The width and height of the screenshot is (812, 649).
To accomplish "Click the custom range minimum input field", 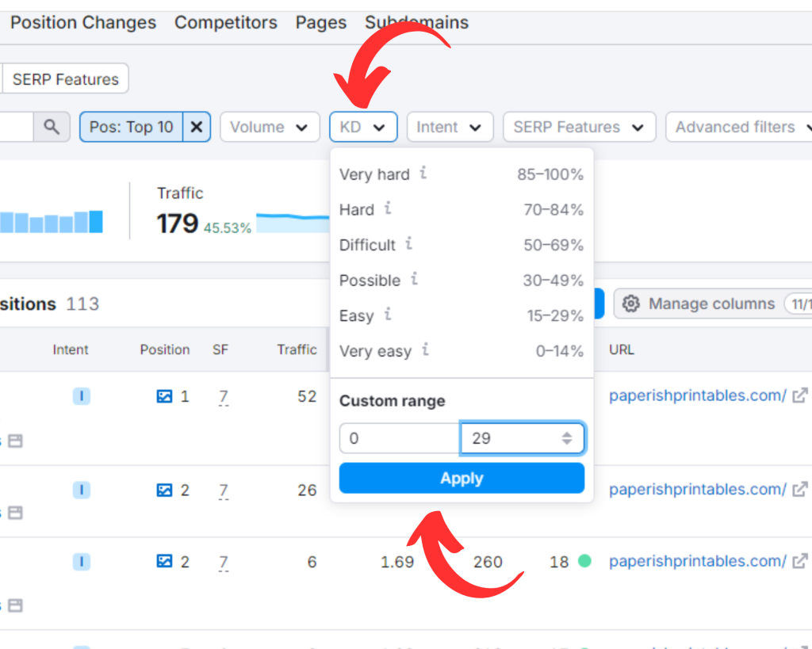I will click(399, 438).
